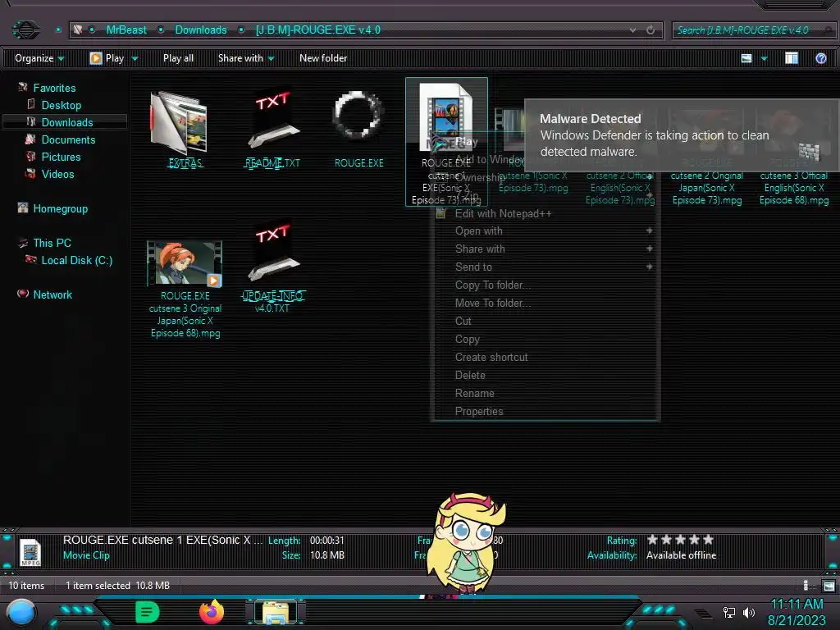Expand Send to in the context menu
This screenshot has width=840, height=630.
click(546, 267)
